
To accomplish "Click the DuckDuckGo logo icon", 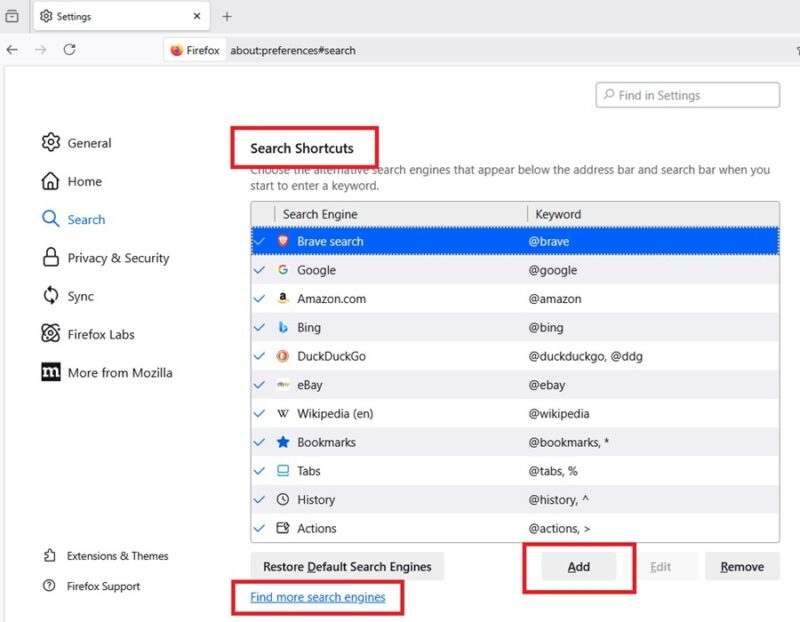I will tap(283, 356).
